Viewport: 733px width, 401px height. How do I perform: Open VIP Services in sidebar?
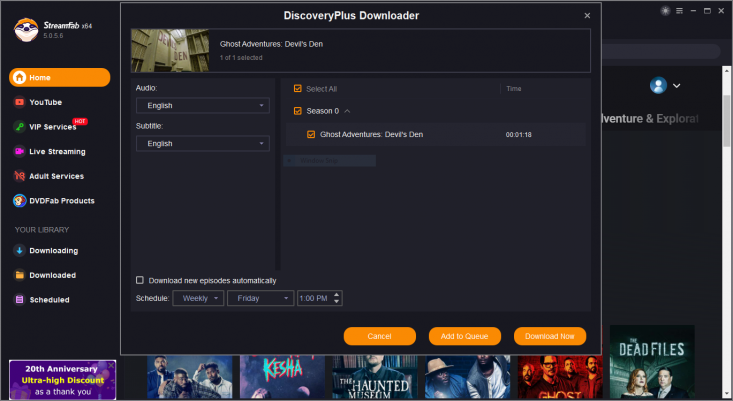tap(52, 127)
